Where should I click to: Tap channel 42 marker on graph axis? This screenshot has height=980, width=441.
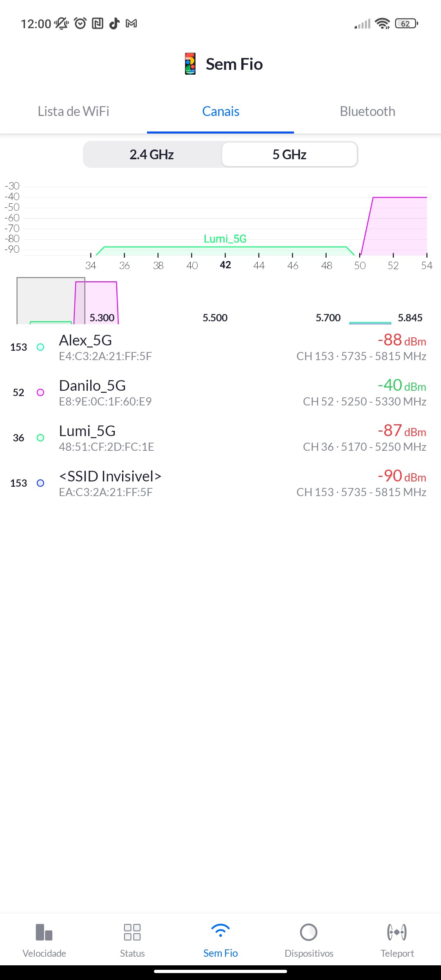[225, 265]
